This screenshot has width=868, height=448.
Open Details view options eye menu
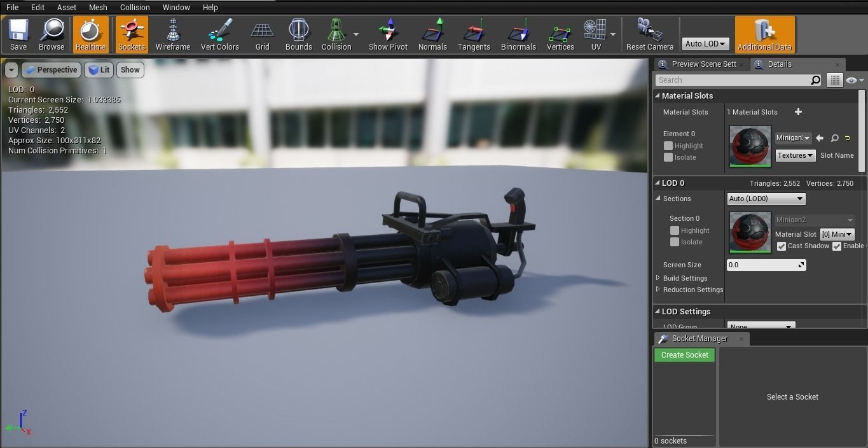855,80
